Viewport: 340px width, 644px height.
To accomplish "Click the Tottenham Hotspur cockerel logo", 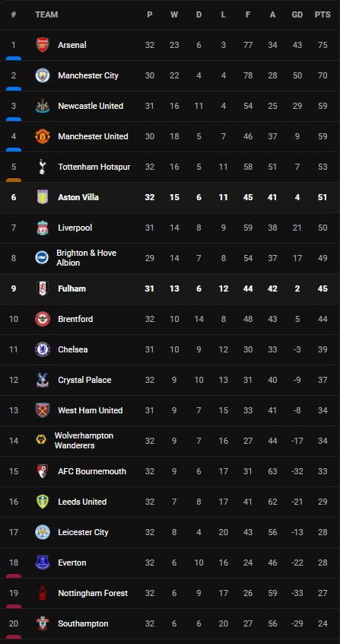I will coord(43,167).
